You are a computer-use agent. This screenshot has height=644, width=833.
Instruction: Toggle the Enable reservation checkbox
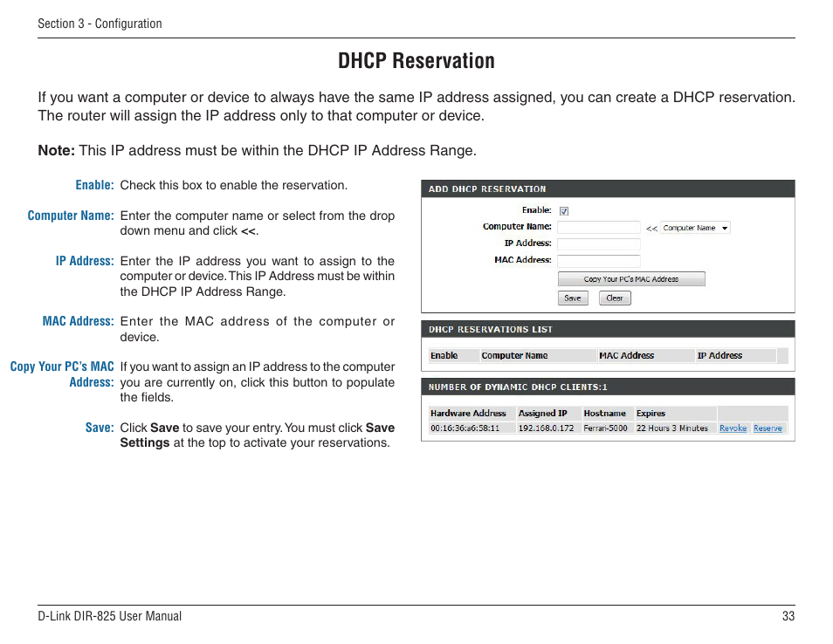click(564, 211)
